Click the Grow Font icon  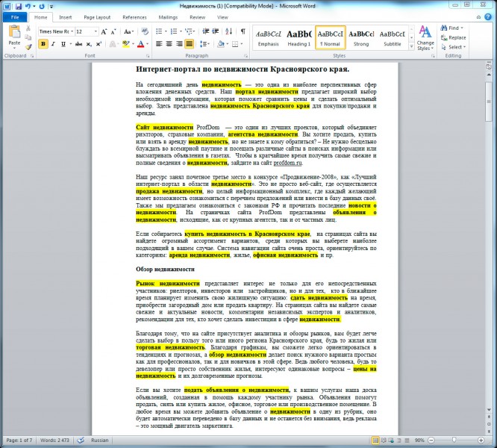pos(104,31)
